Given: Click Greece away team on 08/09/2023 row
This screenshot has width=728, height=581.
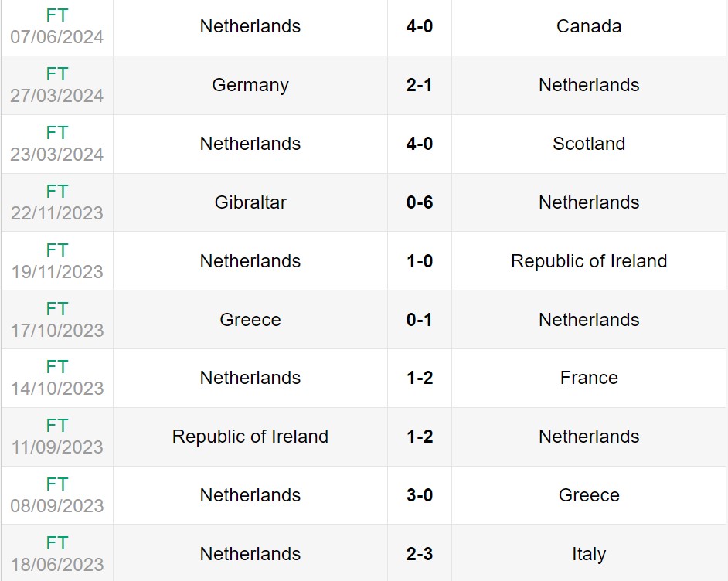Looking at the screenshot, I should [x=589, y=495].
